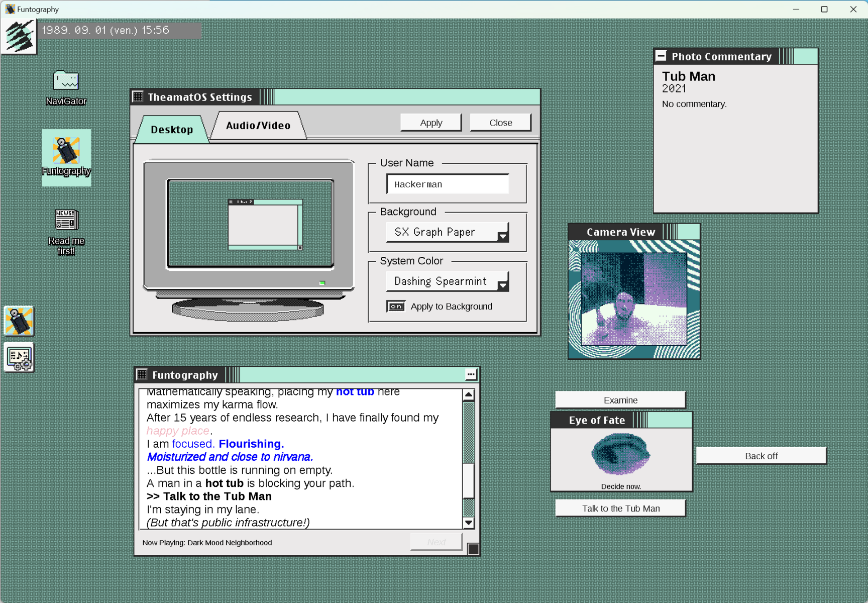Screen dimensions: 868x603
Task: Click inside the Hackerman User Name field
Action: pyautogui.click(x=447, y=184)
